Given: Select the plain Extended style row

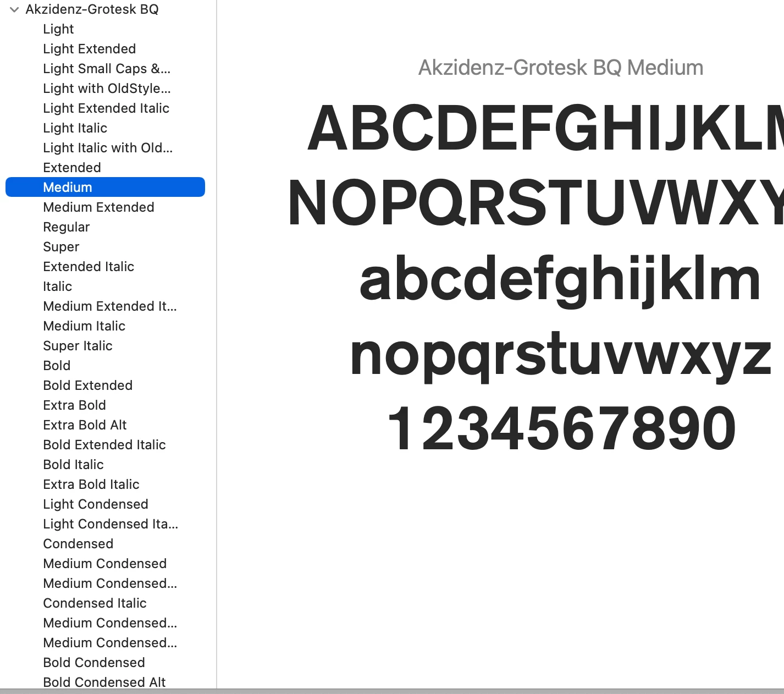Looking at the screenshot, I should tap(105, 168).
